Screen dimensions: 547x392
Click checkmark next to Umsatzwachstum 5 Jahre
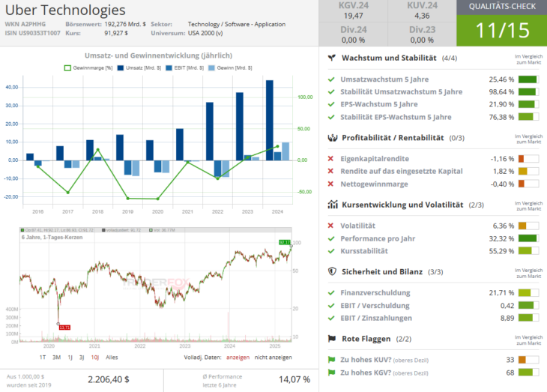331,79
